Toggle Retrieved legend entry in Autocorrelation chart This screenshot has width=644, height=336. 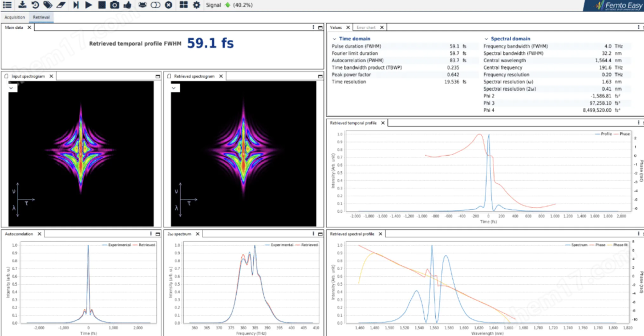144,245
